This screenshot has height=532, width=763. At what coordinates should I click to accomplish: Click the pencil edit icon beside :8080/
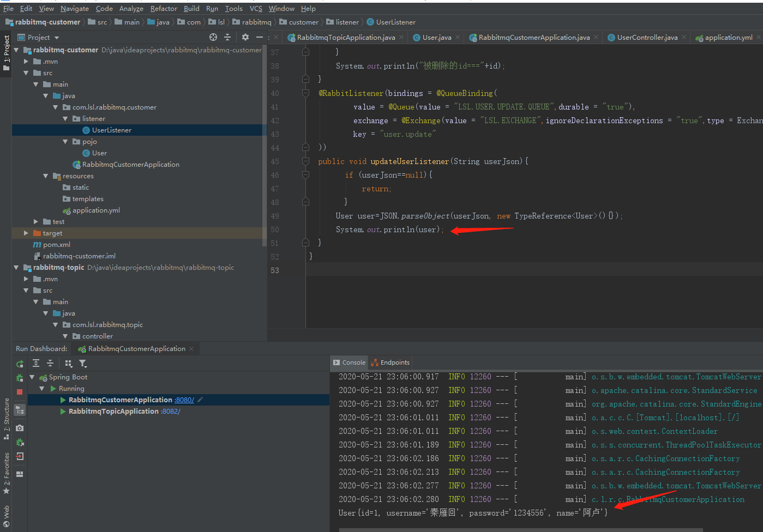click(x=200, y=400)
